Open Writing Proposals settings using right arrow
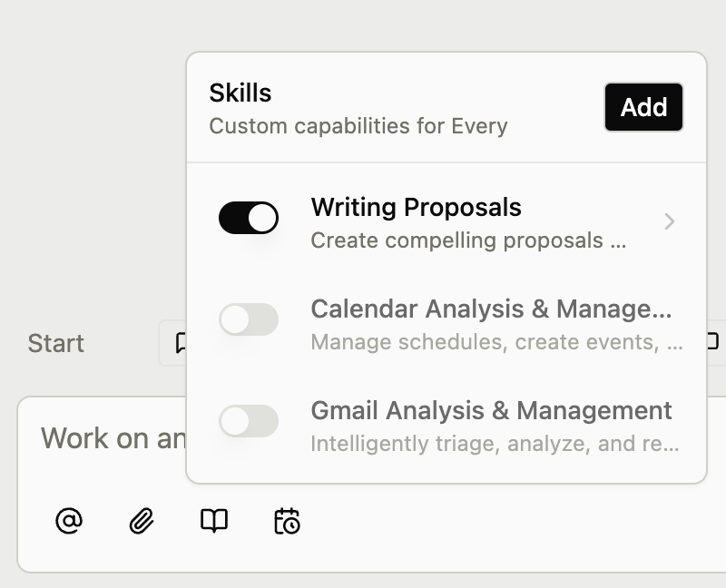Viewport: 726px width, 588px height. 670,221
